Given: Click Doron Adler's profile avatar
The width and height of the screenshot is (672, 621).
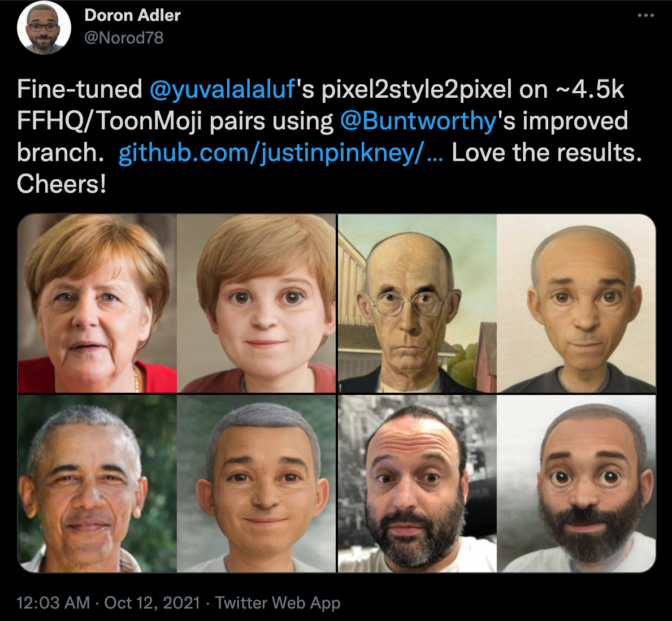Looking at the screenshot, I should coord(44,28).
